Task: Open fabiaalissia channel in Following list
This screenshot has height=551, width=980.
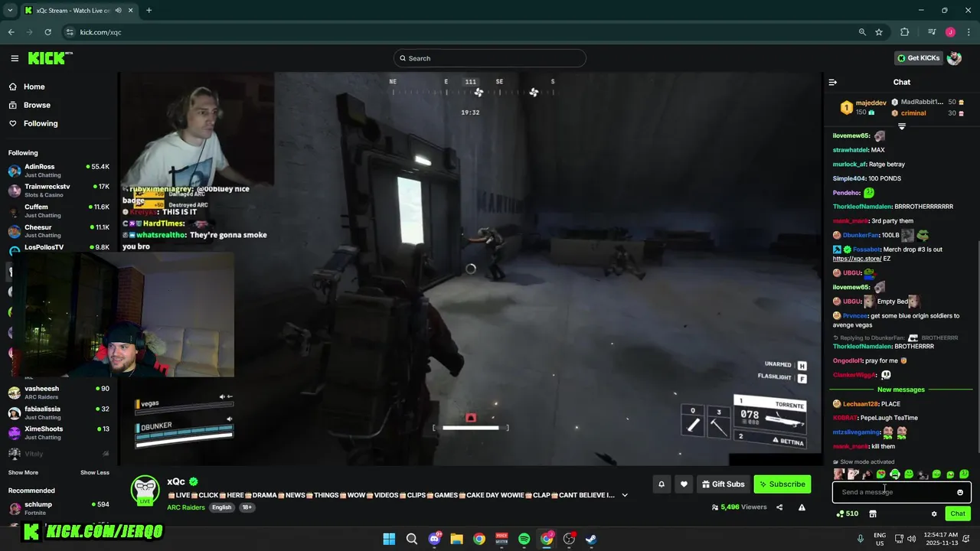Action: point(59,412)
